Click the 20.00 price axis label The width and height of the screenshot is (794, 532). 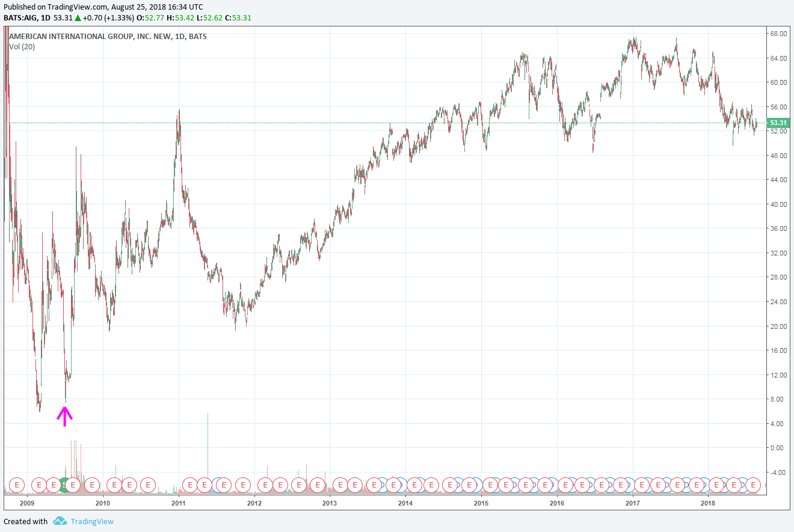[779, 326]
